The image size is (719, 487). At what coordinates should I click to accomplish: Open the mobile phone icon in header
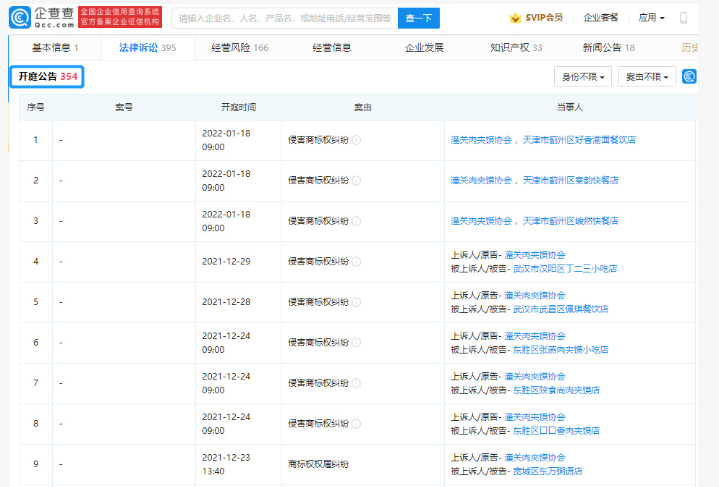click(683, 18)
